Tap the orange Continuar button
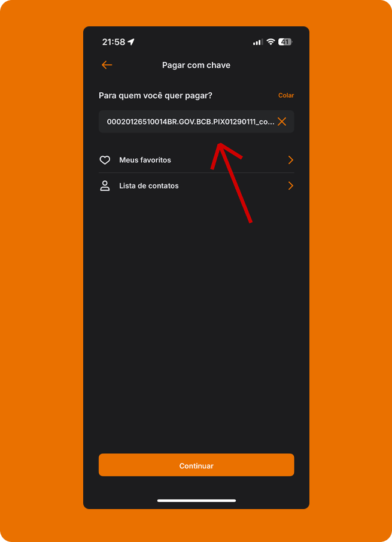Image resolution: width=392 pixels, height=542 pixels. (x=196, y=465)
